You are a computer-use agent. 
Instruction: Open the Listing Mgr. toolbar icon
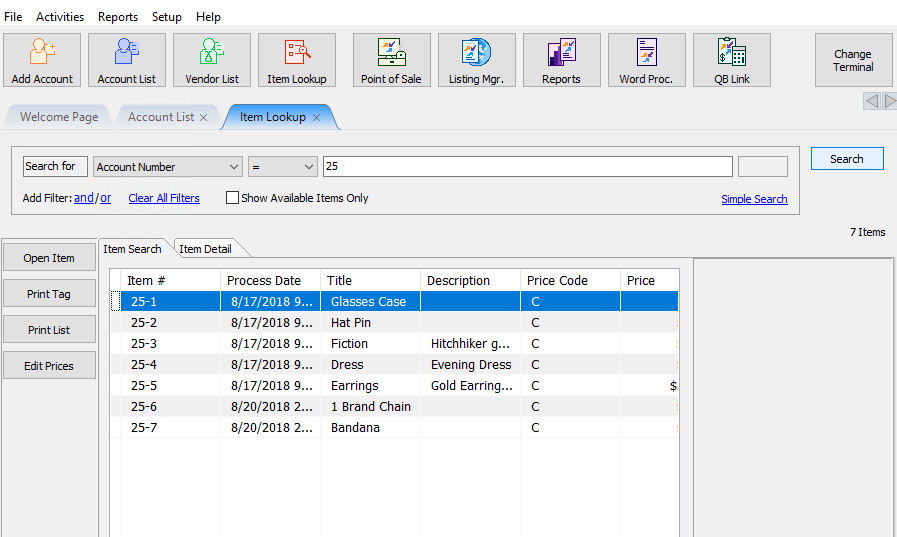coord(477,60)
